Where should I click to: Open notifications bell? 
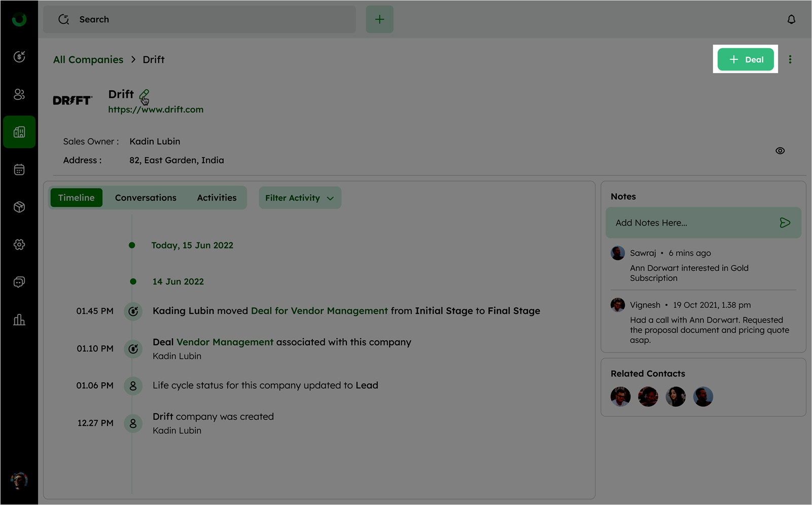[x=791, y=19]
